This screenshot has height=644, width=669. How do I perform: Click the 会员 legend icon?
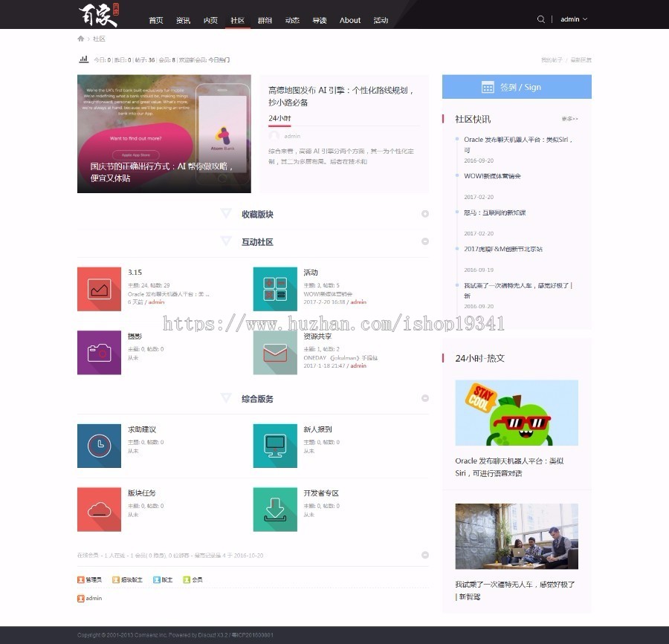coord(187,579)
